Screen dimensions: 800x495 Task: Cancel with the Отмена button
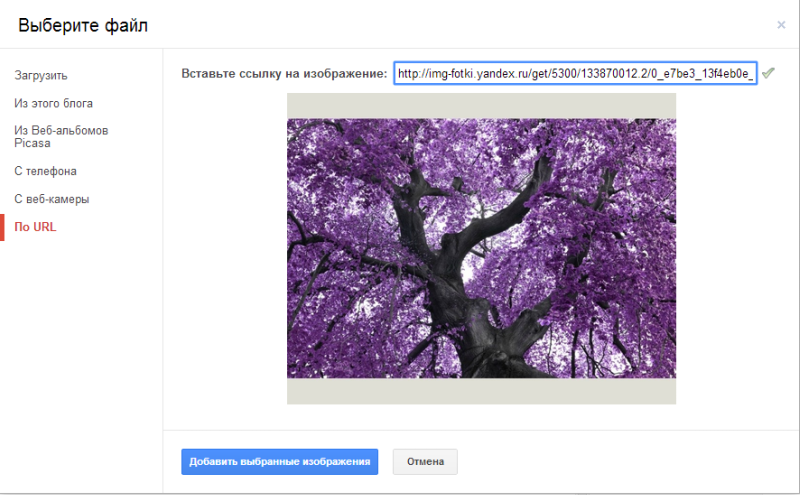tap(425, 461)
